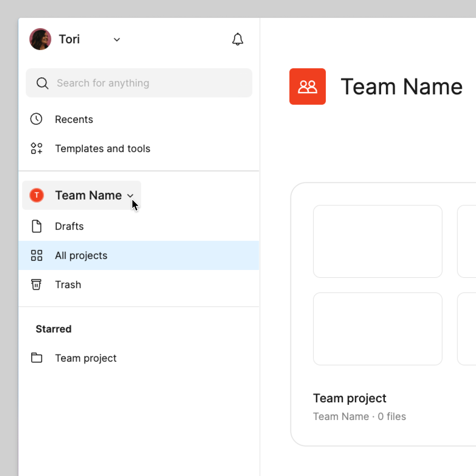The image size is (476, 476).
Task: Click Tori's profile avatar
Action: [40, 39]
